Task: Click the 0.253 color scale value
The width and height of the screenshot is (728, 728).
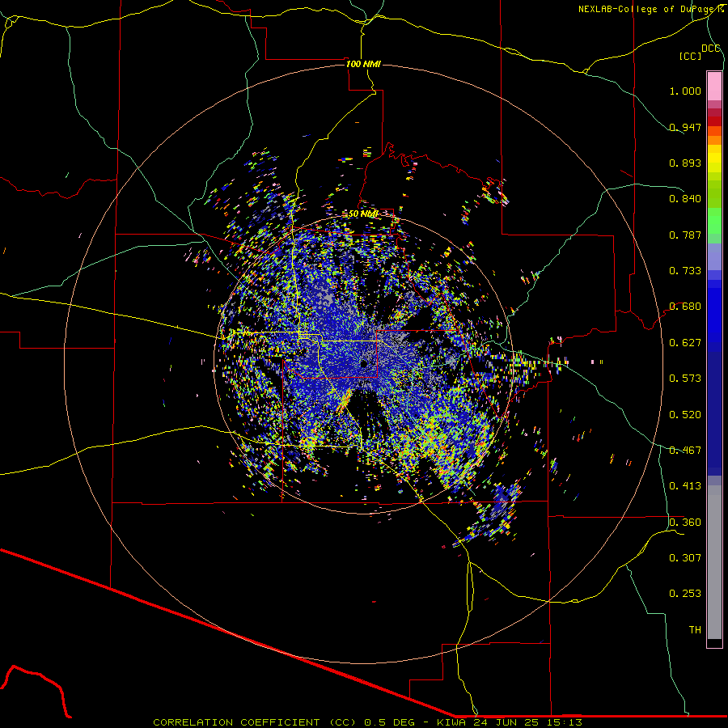Action: coord(685,594)
